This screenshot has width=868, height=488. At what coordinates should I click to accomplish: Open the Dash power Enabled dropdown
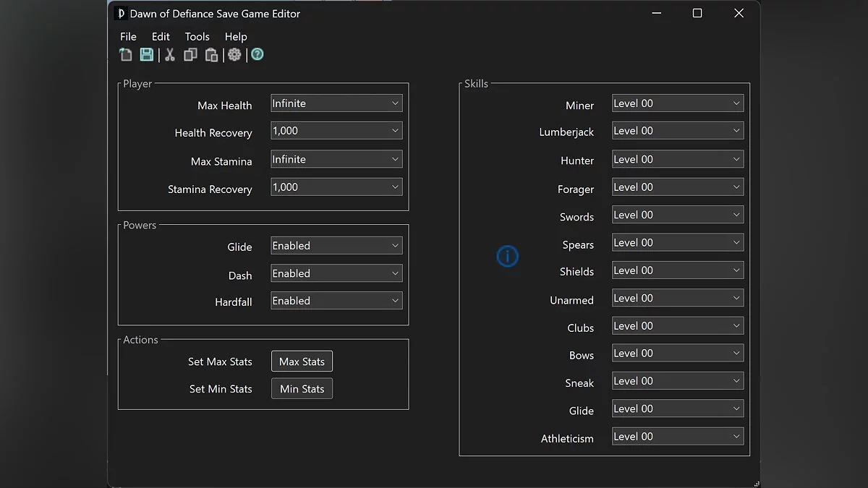point(336,273)
